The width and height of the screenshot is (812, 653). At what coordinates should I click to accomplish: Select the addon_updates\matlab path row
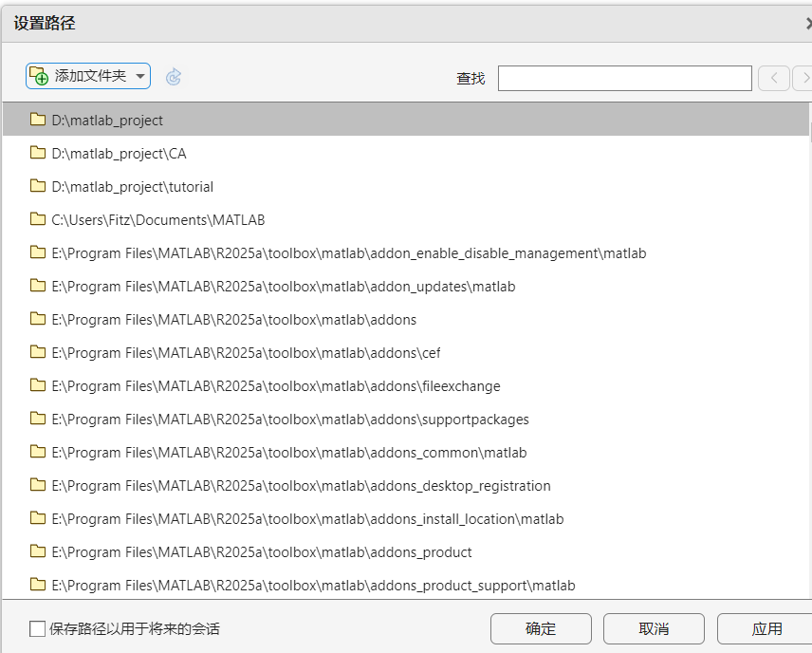(406, 286)
